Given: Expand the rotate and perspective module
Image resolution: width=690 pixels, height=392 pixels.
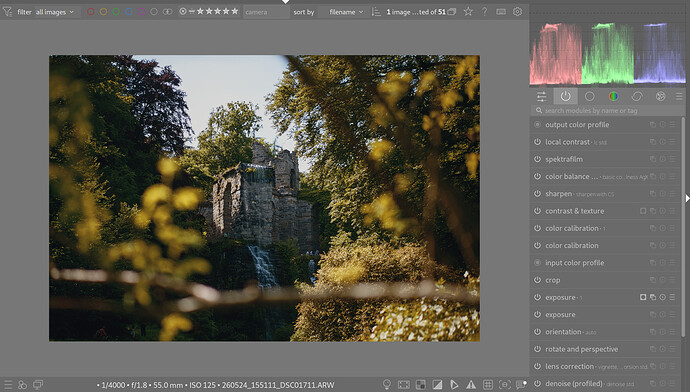Looking at the screenshot, I should click(582, 349).
